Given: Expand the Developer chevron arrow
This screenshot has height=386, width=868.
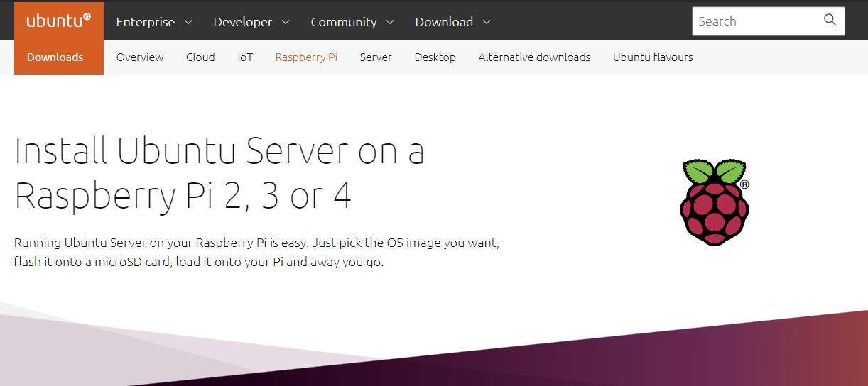Looking at the screenshot, I should tap(286, 22).
